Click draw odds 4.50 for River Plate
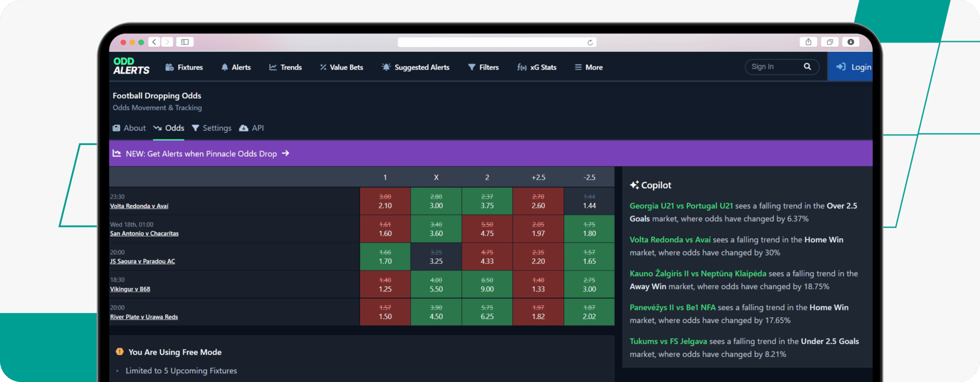Image resolution: width=980 pixels, height=382 pixels. (x=436, y=312)
